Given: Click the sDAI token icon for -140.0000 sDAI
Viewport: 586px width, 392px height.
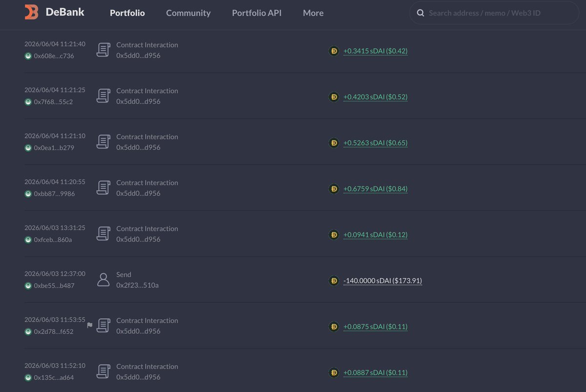Looking at the screenshot, I should click(334, 281).
